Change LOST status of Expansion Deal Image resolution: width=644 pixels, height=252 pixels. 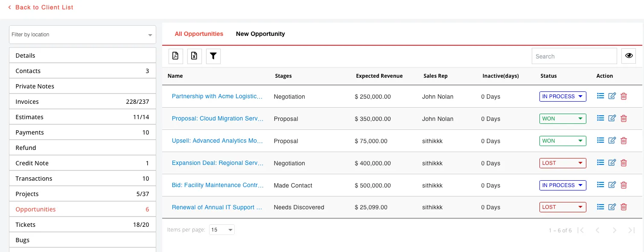562,163
